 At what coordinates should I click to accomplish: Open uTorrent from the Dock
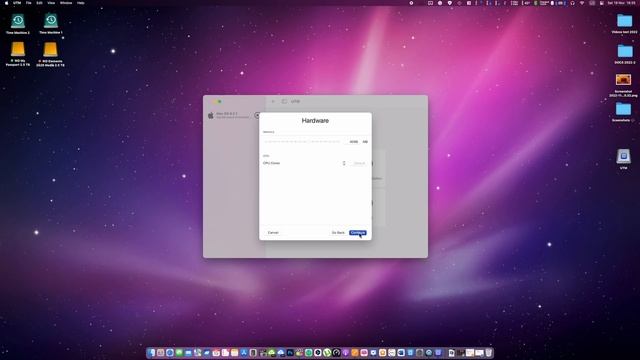click(x=328, y=353)
